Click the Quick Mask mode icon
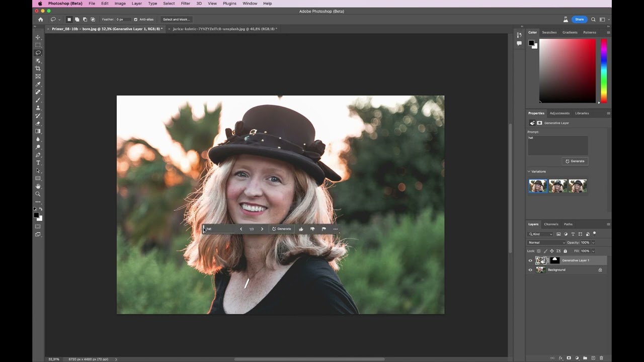The width and height of the screenshot is (644, 362). click(x=38, y=226)
